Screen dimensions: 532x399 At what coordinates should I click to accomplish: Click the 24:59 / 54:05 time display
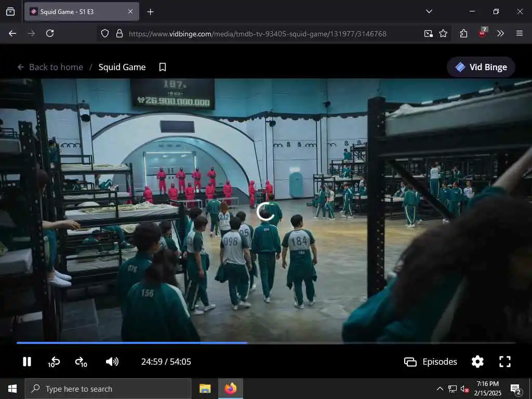pos(166,362)
